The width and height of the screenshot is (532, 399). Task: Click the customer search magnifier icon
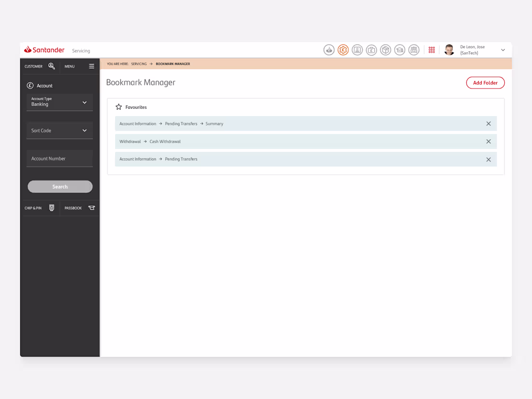coord(52,66)
